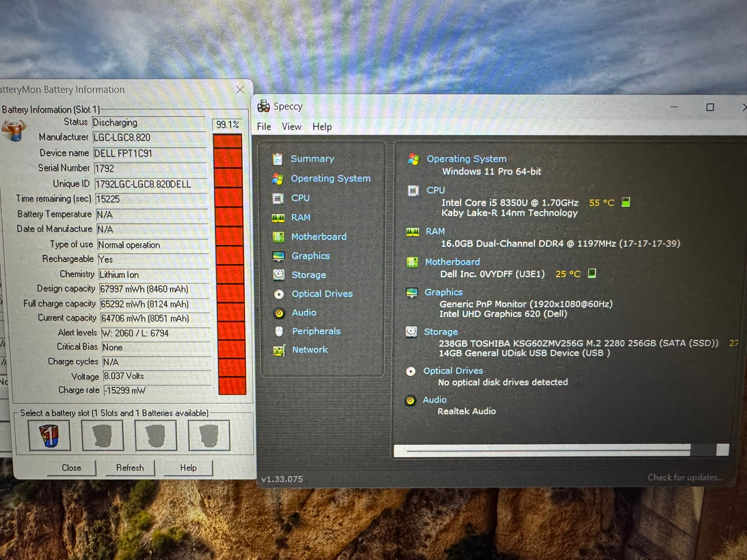The width and height of the screenshot is (747, 560).
Task: Open the View menu in Speccy
Action: click(291, 127)
